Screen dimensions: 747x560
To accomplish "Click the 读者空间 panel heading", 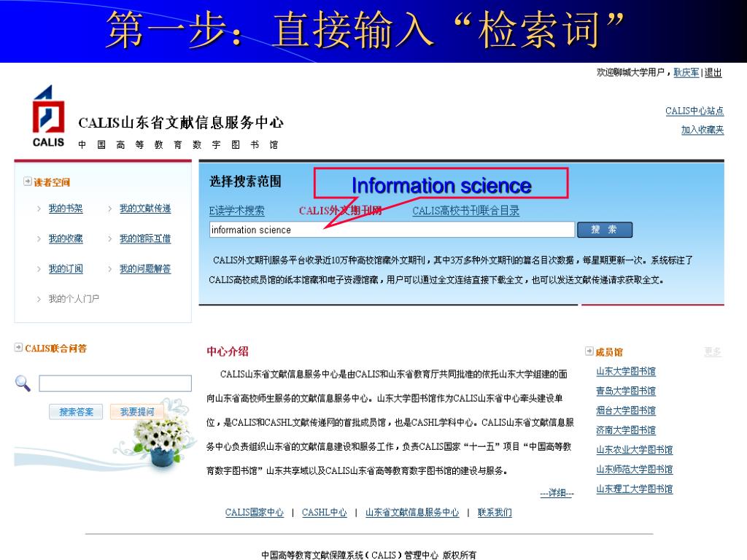I will [52, 182].
